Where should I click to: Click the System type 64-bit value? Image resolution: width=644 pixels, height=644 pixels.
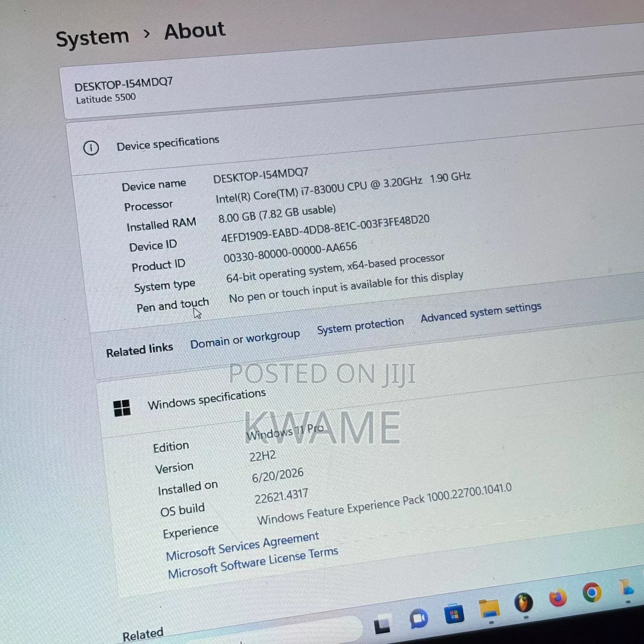(335, 268)
